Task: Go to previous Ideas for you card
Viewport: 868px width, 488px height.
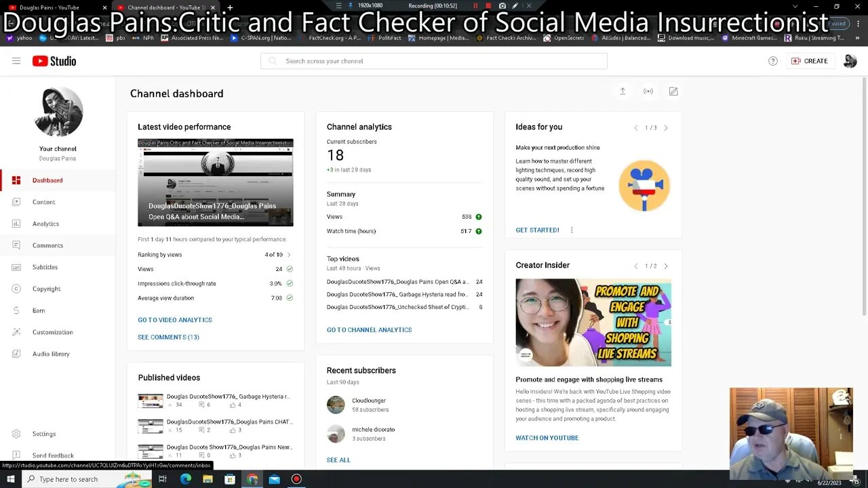Action: coord(636,127)
